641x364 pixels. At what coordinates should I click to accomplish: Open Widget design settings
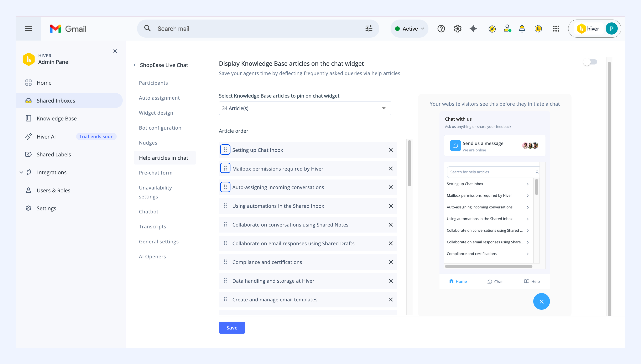156,113
